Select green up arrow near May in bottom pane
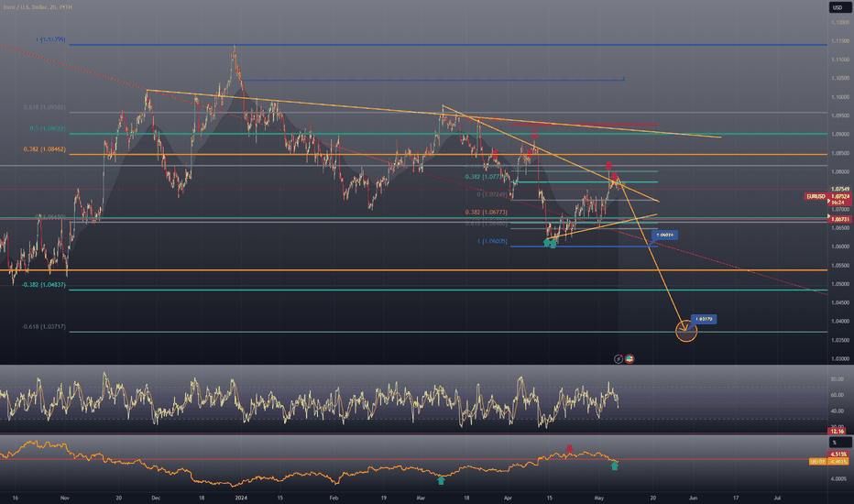The image size is (854, 504). coord(615,466)
